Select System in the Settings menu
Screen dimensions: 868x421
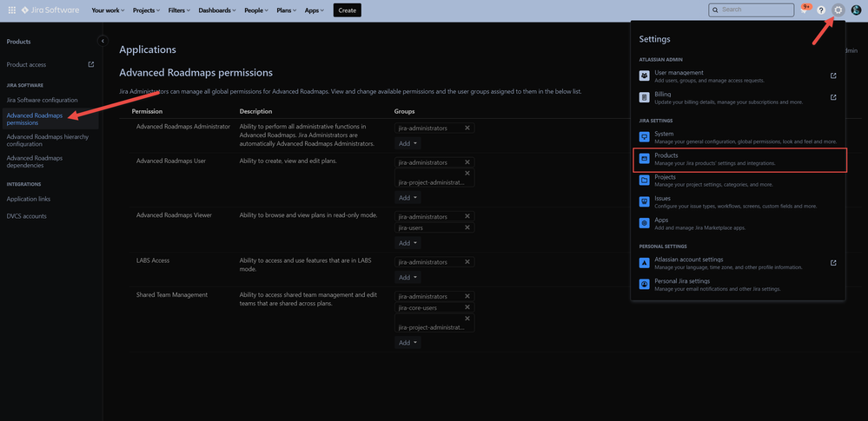tap(738, 137)
